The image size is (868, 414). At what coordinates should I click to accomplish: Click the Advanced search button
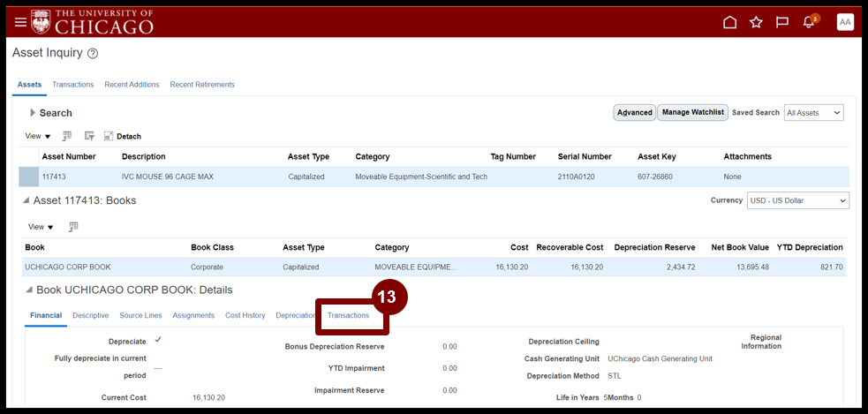click(x=634, y=112)
